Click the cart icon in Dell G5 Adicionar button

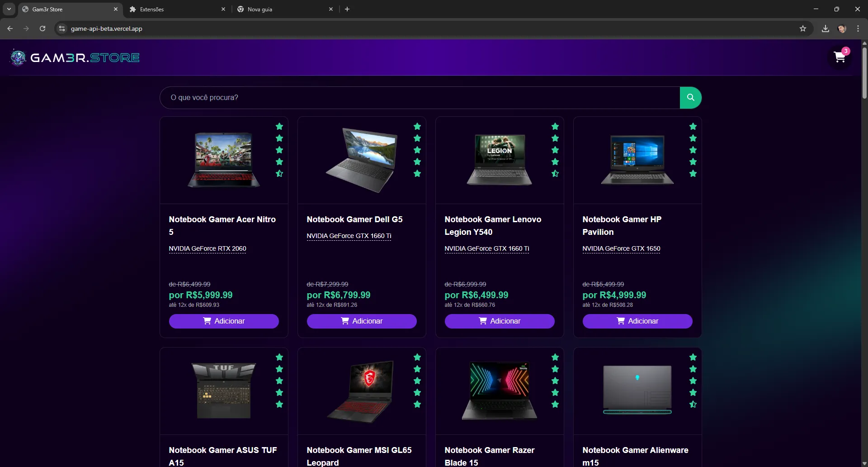[x=345, y=321]
